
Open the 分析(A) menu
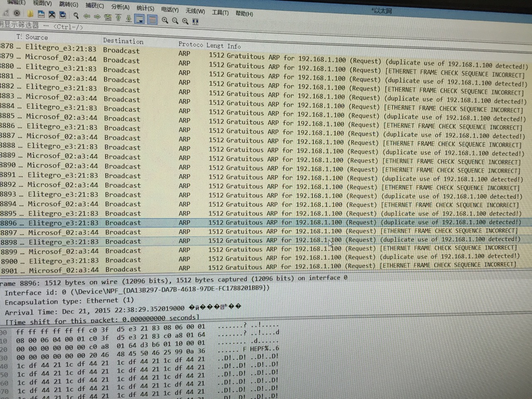pyautogui.click(x=120, y=7)
